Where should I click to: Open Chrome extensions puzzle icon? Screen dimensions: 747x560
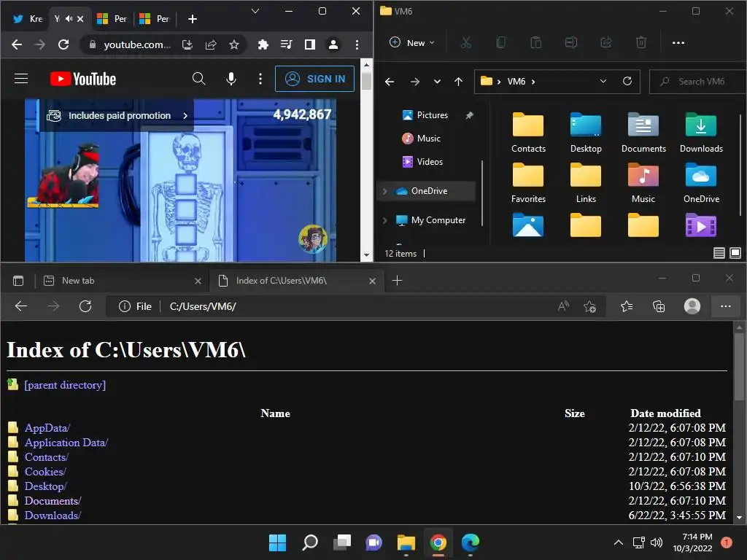263,44
